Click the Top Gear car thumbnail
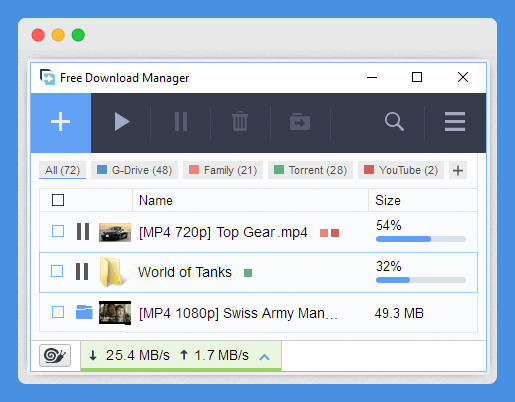The width and height of the screenshot is (515, 402). [x=115, y=232]
